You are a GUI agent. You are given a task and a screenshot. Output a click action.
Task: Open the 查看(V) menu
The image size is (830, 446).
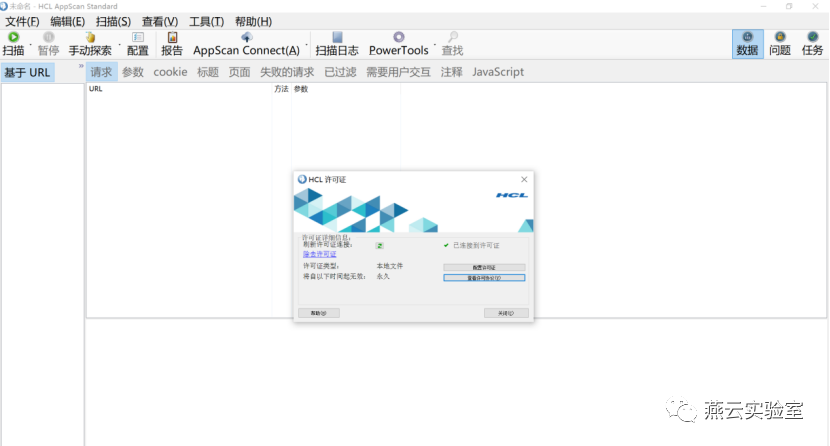click(x=160, y=22)
